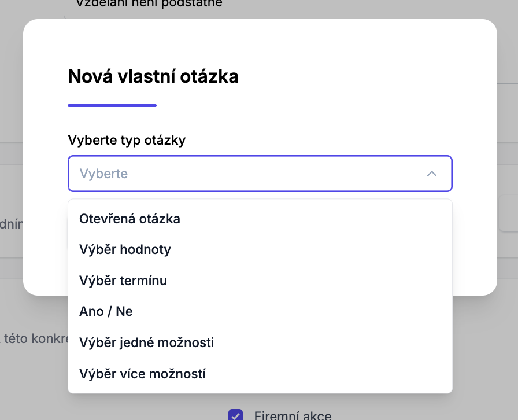Image resolution: width=518 pixels, height=420 pixels.
Task: Pick "Výběr termínu" from the open dropdown
Action: pyautogui.click(x=123, y=281)
